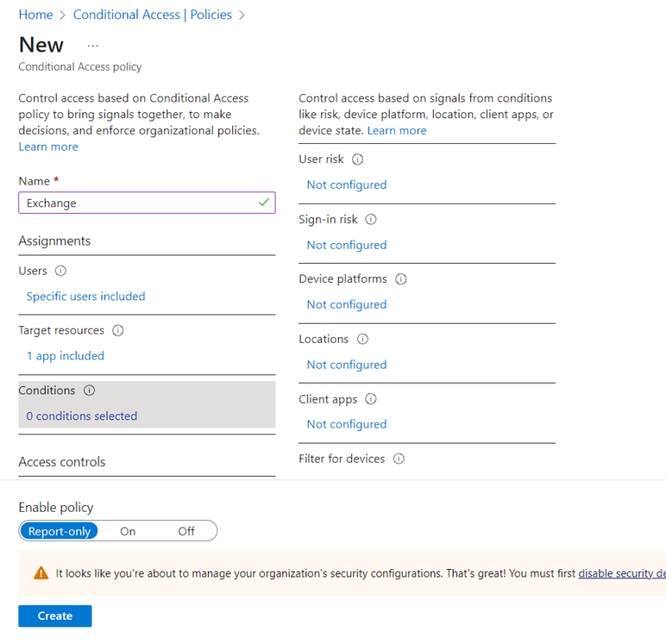Click the info icon next to Locations
The height and width of the screenshot is (644, 666).
pyautogui.click(x=362, y=339)
